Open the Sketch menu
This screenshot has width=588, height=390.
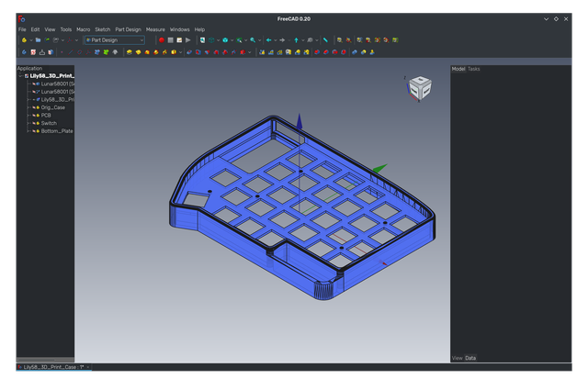(102, 29)
